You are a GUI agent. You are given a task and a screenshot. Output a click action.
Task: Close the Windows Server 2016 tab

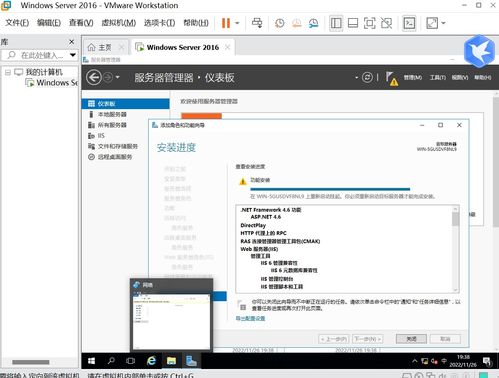(227, 47)
